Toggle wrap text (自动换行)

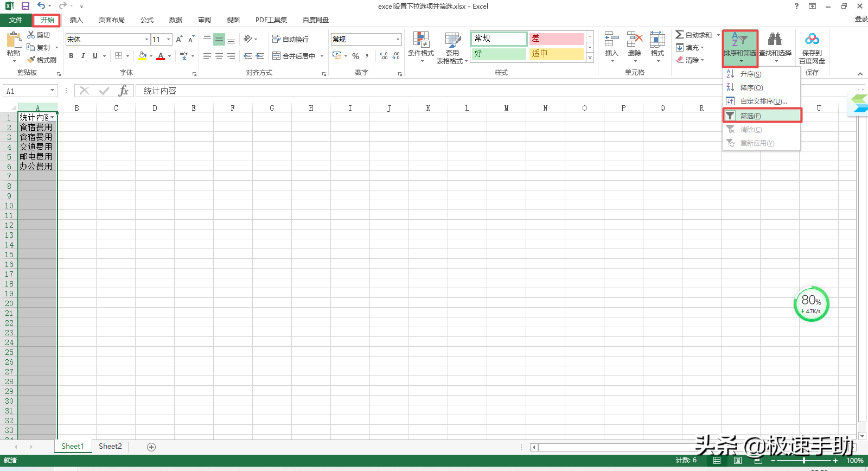[x=290, y=39]
